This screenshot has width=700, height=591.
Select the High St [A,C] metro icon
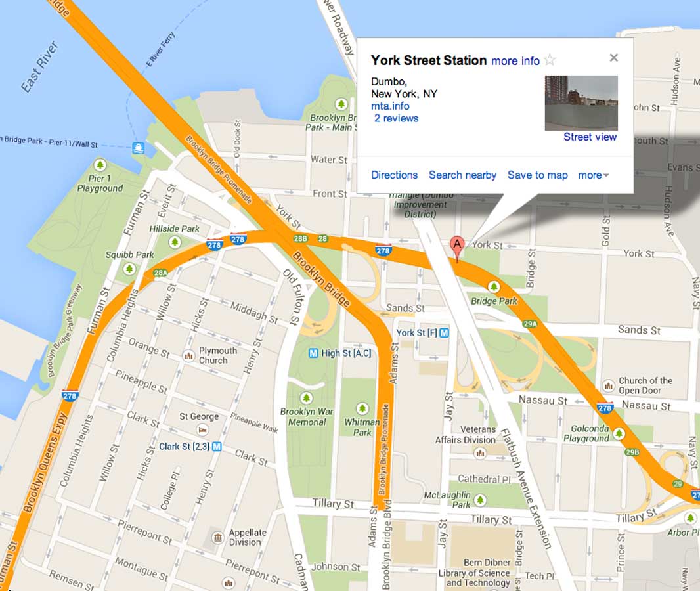(313, 353)
